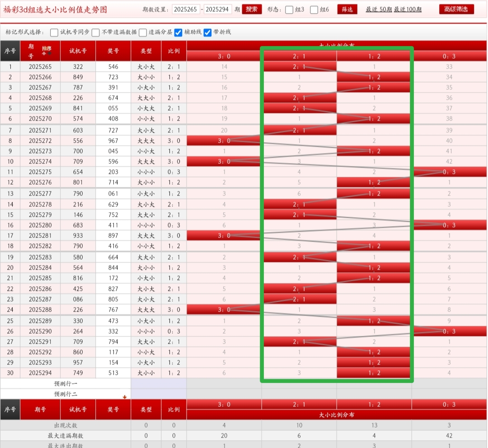Click the 搜索 search button

pyautogui.click(x=252, y=9)
